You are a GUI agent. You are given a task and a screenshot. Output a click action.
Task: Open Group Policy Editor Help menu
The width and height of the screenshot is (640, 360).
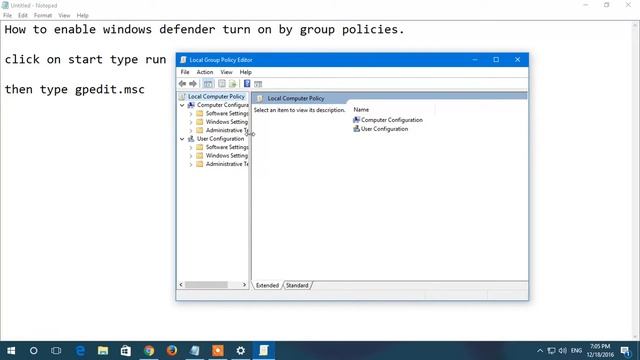tap(245, 72)
